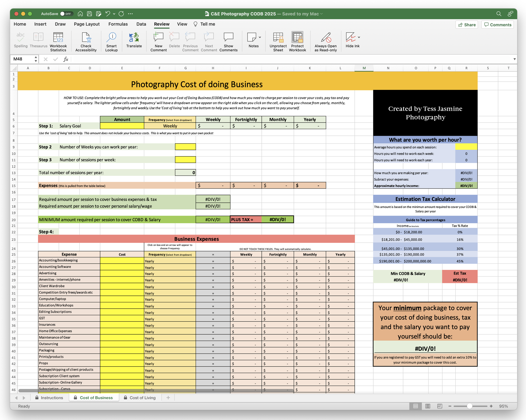Image resolution: width=526 pixels, height=420 pixels.
Task: Click the Name Box stepper arrows
Action: pos(36,59)
